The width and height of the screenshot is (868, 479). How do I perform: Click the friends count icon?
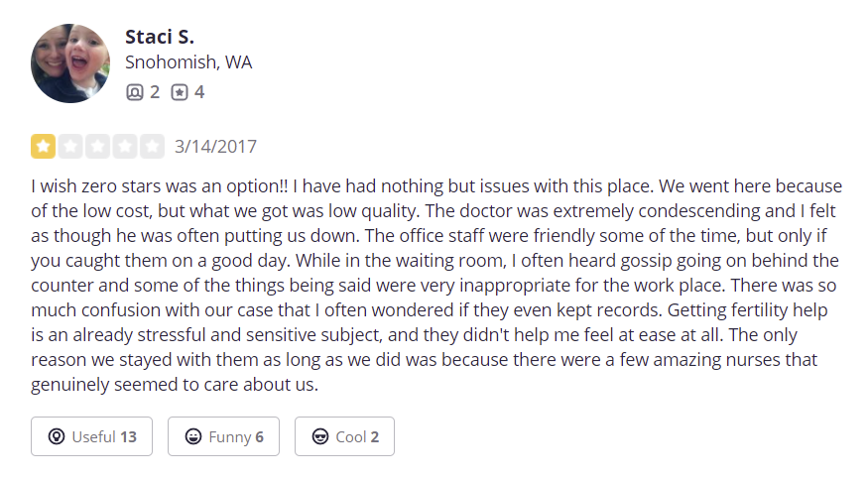tap(135, 92)
